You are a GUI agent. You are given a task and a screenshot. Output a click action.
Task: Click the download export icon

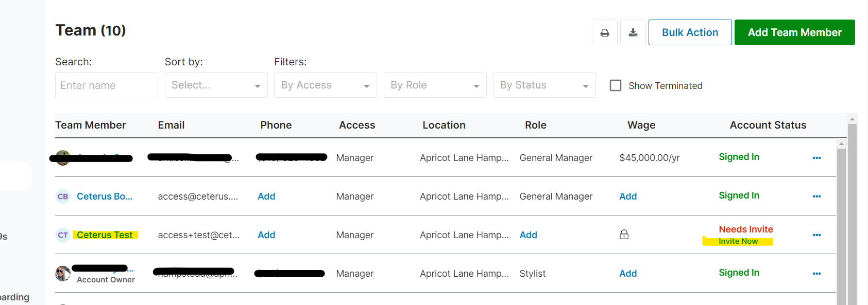point(633,32)
